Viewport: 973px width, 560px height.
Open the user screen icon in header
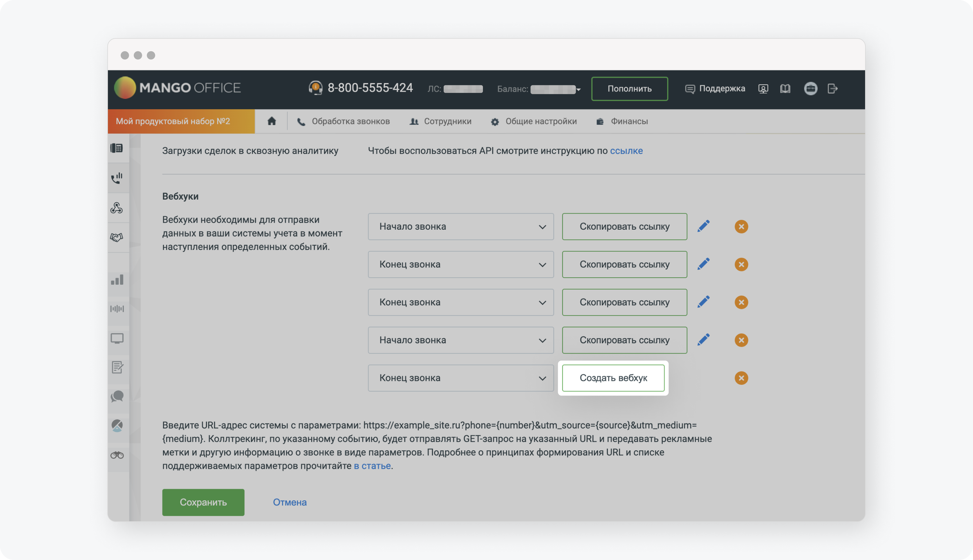[x=763, y=89]
